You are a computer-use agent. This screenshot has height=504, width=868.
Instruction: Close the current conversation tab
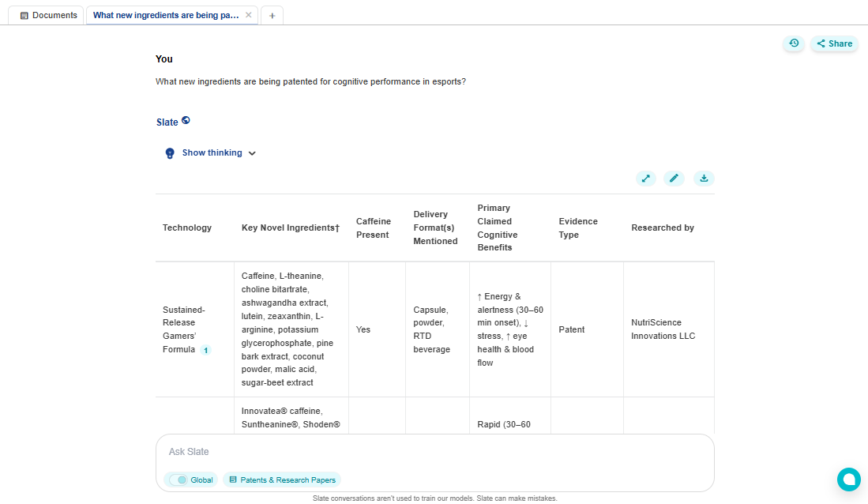pyautogui.click(x=249, y=15)
